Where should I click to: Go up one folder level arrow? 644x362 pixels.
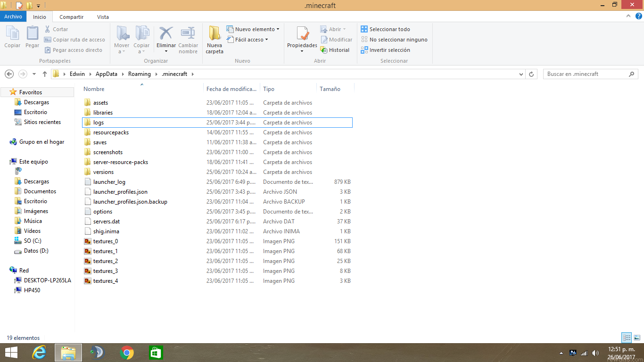45,74
